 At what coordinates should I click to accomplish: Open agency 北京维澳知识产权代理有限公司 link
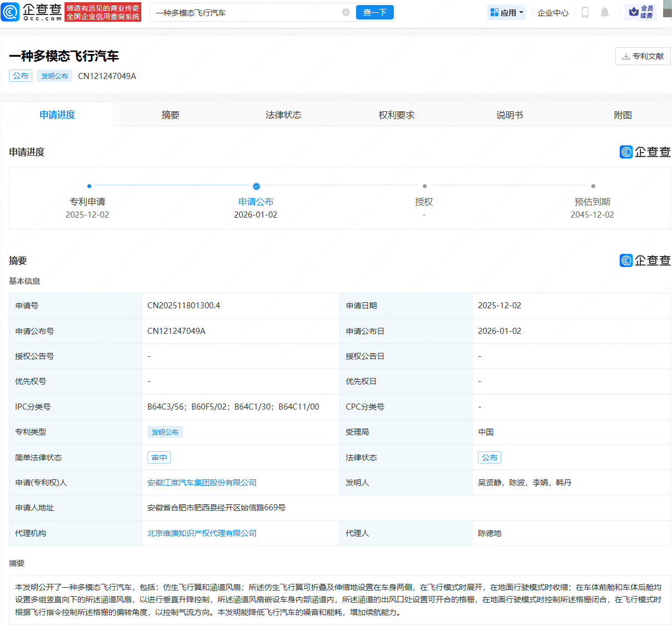pos(202,533)
